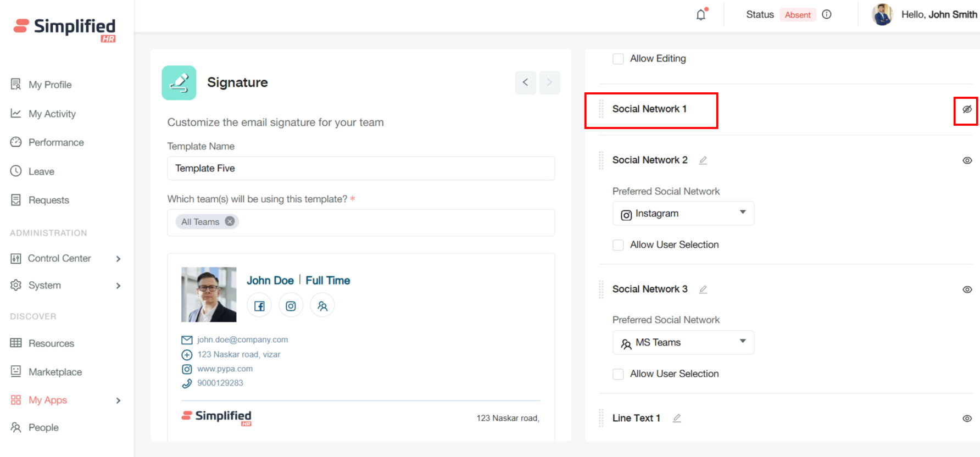980x457 pixels.
Task: Hide Social Network 3 with eye icon
Action: pos(967,289)
